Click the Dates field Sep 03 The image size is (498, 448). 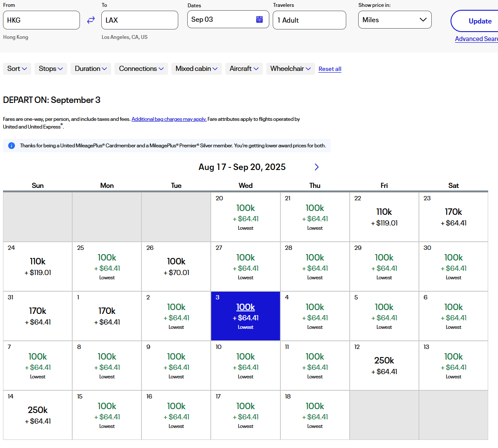pos(228,19)
